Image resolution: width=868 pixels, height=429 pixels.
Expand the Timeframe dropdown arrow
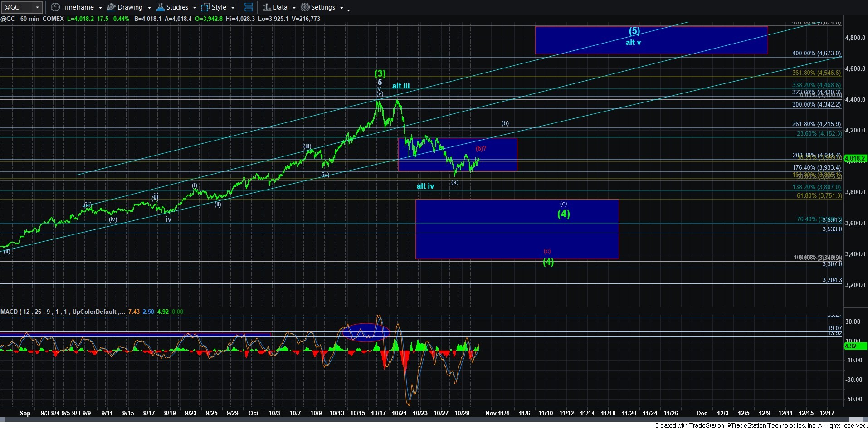click(x=100, y=8)
